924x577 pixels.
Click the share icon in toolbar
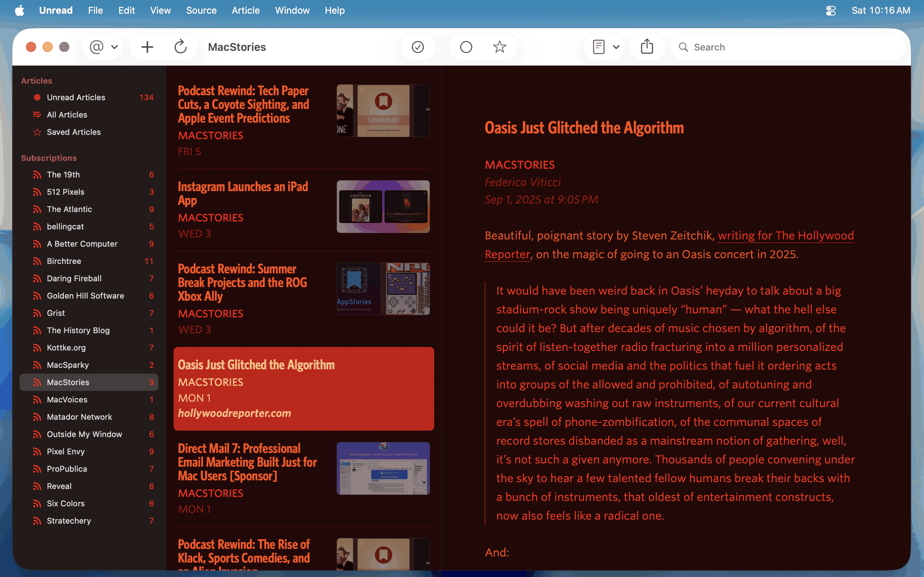647,47
